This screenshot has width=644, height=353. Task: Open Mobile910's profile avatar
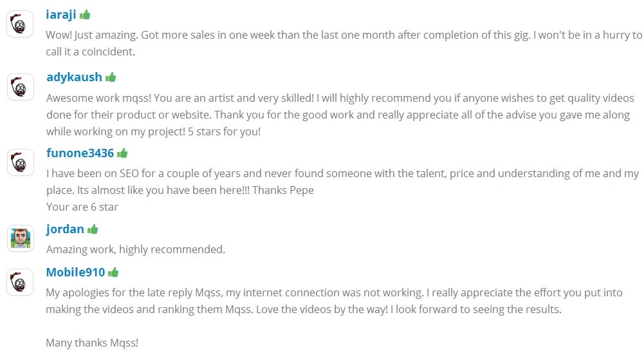click(20, 282)
